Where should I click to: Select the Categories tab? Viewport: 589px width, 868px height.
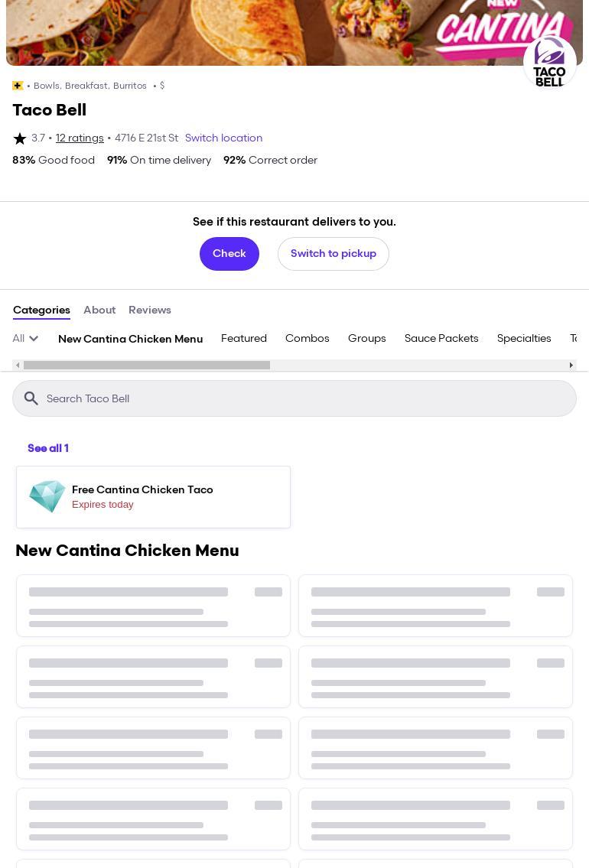(x=41, y=310)
